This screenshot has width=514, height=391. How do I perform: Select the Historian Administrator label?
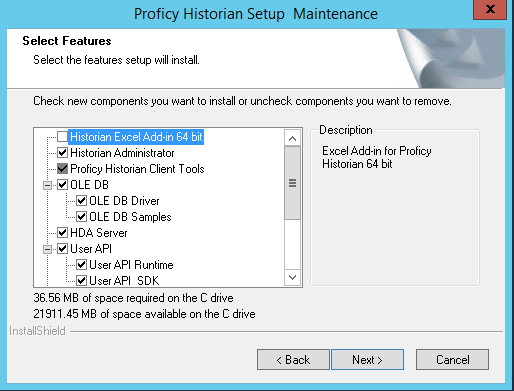[x=122, y=153]
